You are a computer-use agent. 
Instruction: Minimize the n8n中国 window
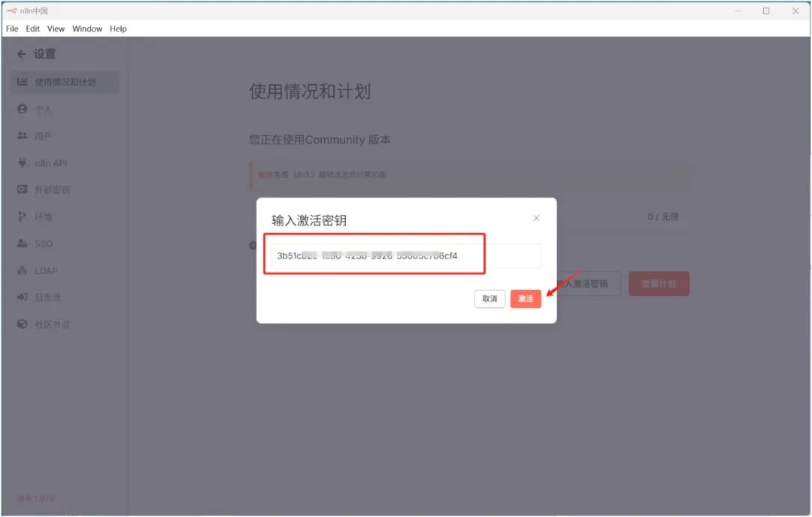pyautogui.click(x=738, y=11)
